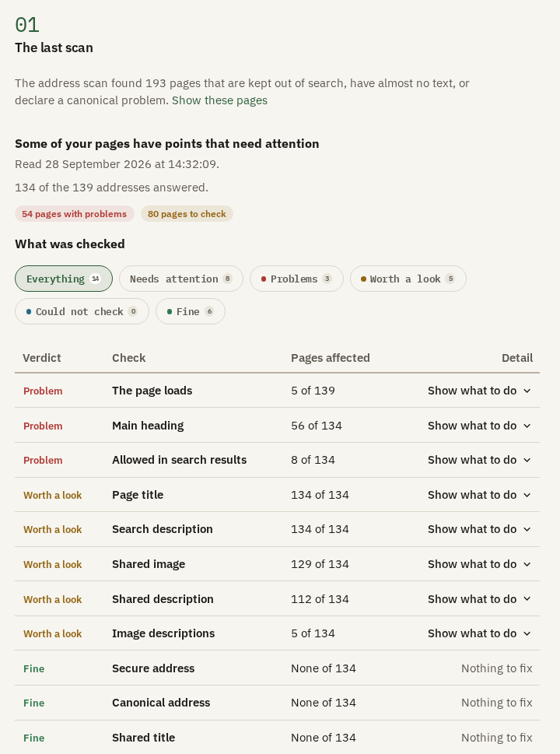Click the Verdict column header
This screenshot has height=754, width=560.
[x=42, y=358]
